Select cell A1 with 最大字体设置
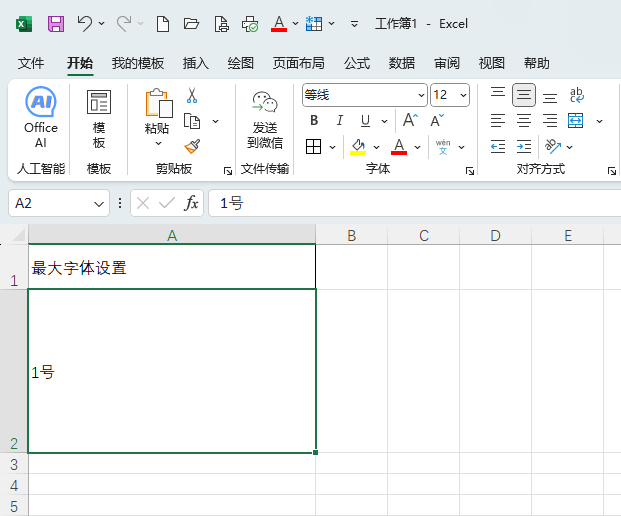 172,267
